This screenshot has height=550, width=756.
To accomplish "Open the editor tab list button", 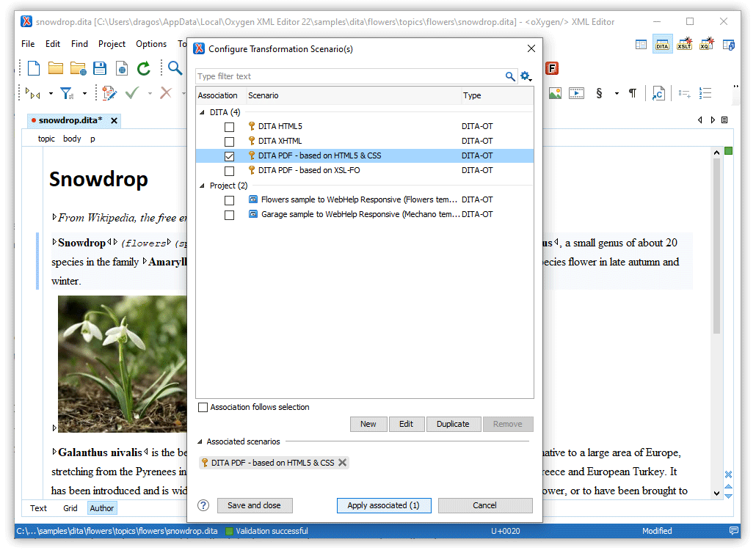I will point(724,120).
